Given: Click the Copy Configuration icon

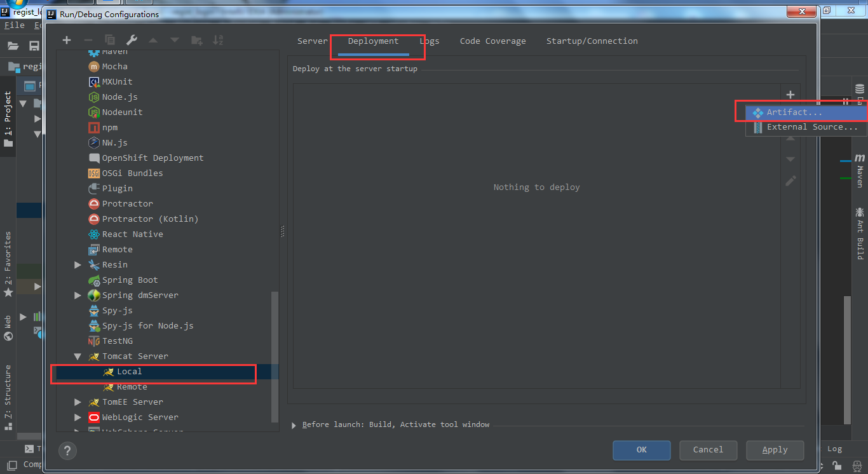Looking at the screenshot, I should coord(109,40).
